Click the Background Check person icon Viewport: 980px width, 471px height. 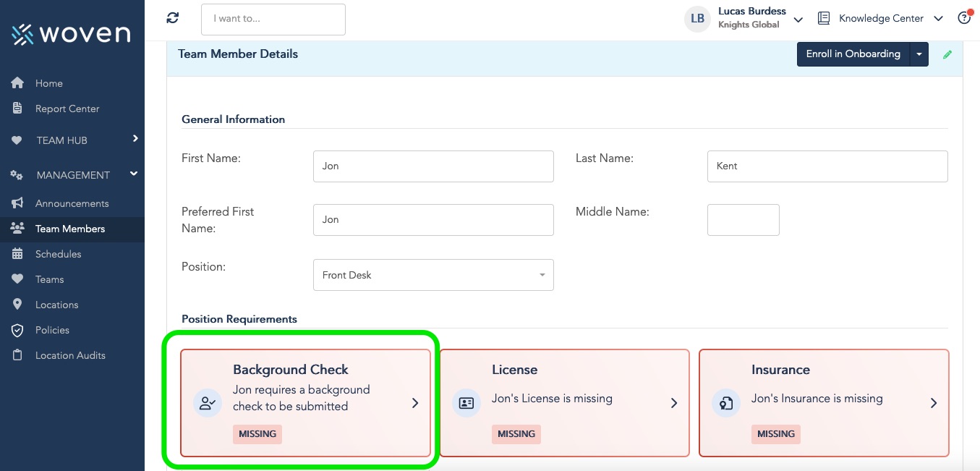208,403
